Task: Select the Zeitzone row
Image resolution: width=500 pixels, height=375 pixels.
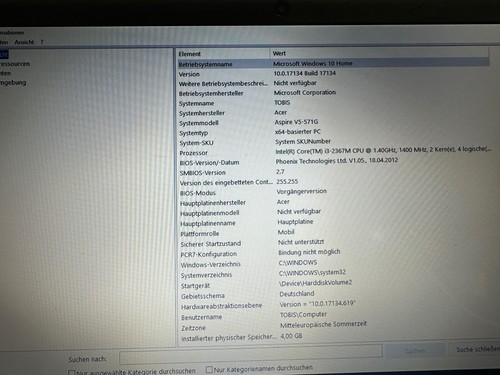Action: point(333,327)
